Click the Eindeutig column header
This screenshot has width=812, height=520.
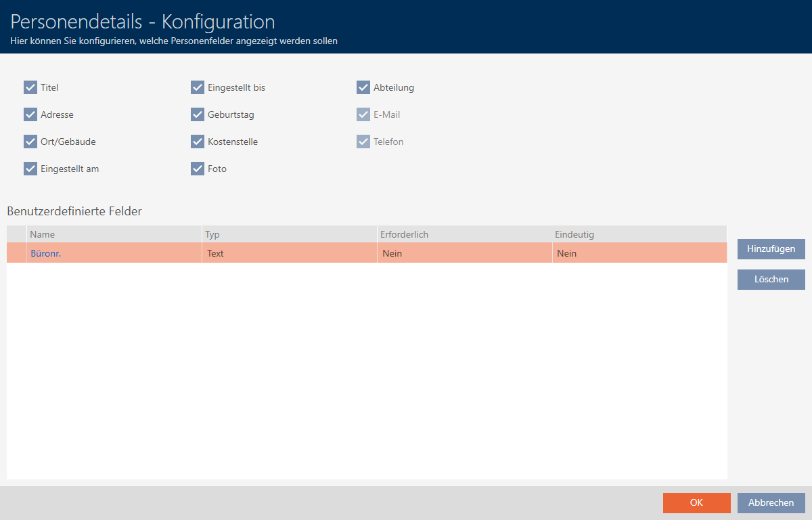click(639, 234)
